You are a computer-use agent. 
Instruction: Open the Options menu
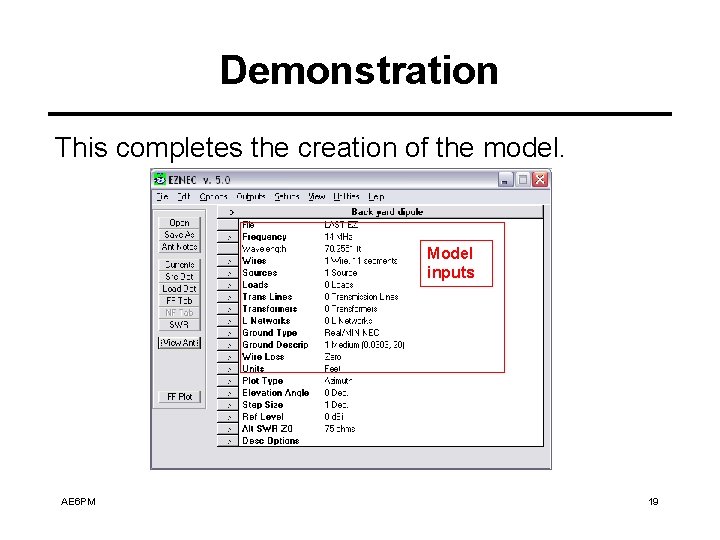pos(214,197)
